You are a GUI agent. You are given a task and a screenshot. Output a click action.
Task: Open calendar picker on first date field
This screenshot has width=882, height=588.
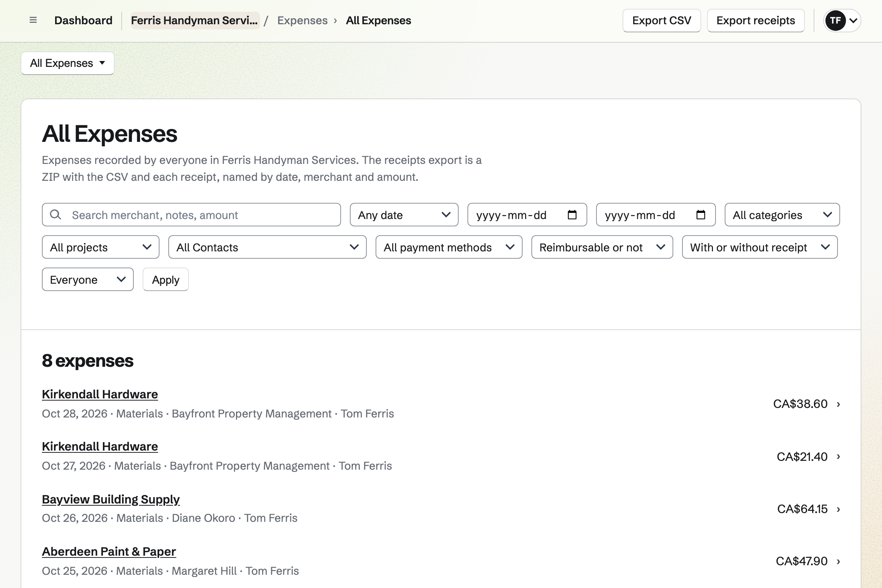click(572, 215)
